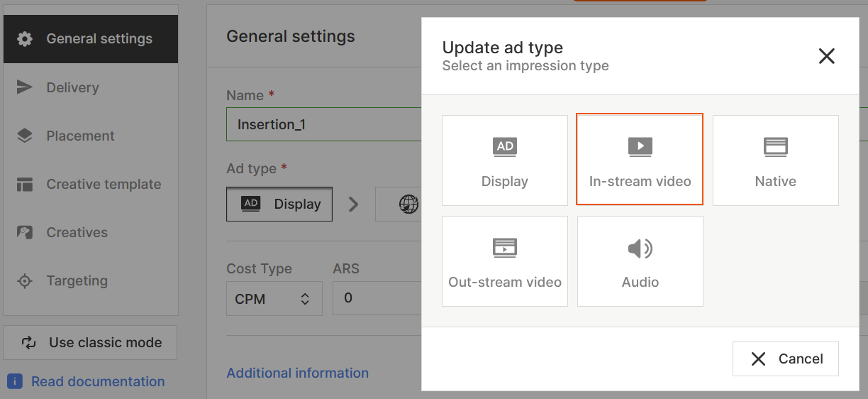
Task: Navigate to the Creatives section
Action: pyautogui.click(x=91, y=232)
